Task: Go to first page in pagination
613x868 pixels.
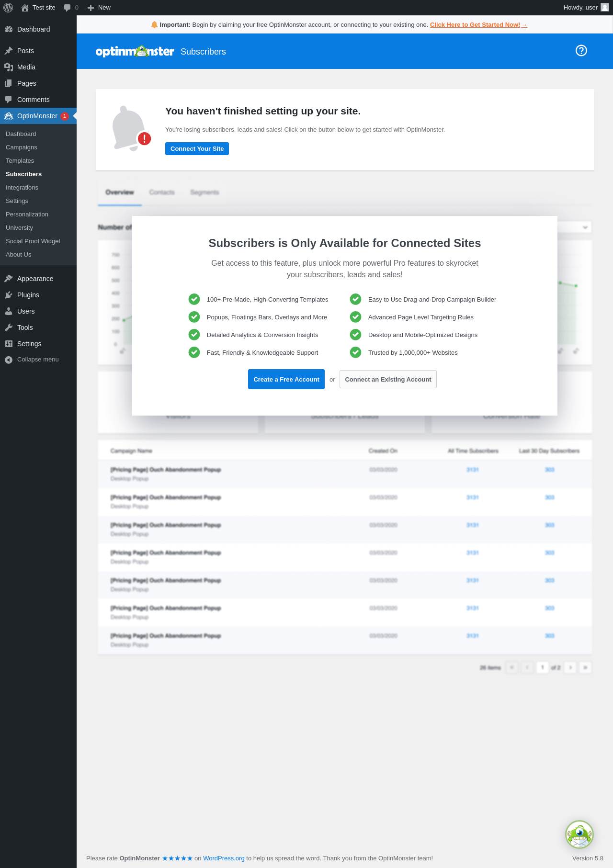Action: [x=512, y=667]
